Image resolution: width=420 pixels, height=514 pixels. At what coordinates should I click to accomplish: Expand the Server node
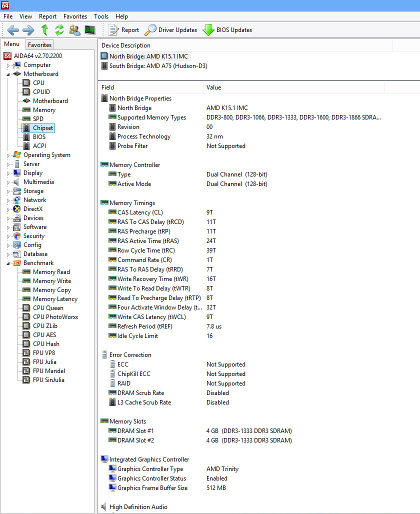pos(8,164)
